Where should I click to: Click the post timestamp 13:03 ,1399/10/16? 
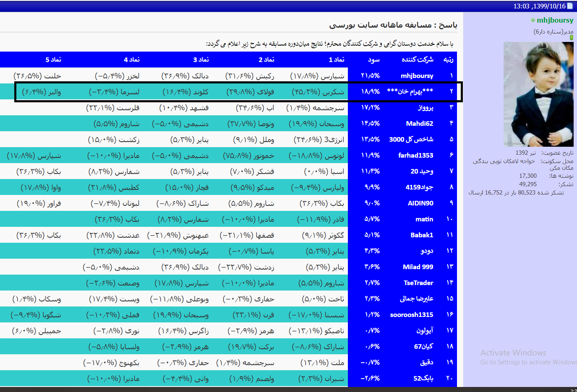point(540,6)
